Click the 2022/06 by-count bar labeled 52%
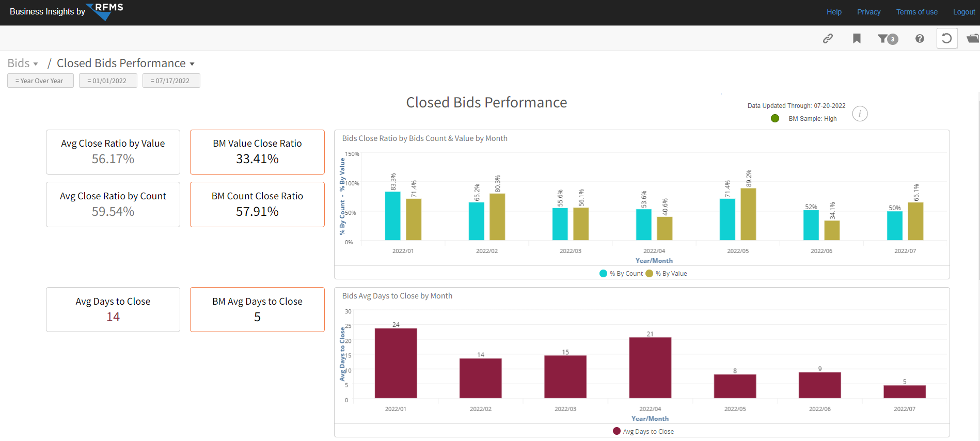 pos(811,225)
